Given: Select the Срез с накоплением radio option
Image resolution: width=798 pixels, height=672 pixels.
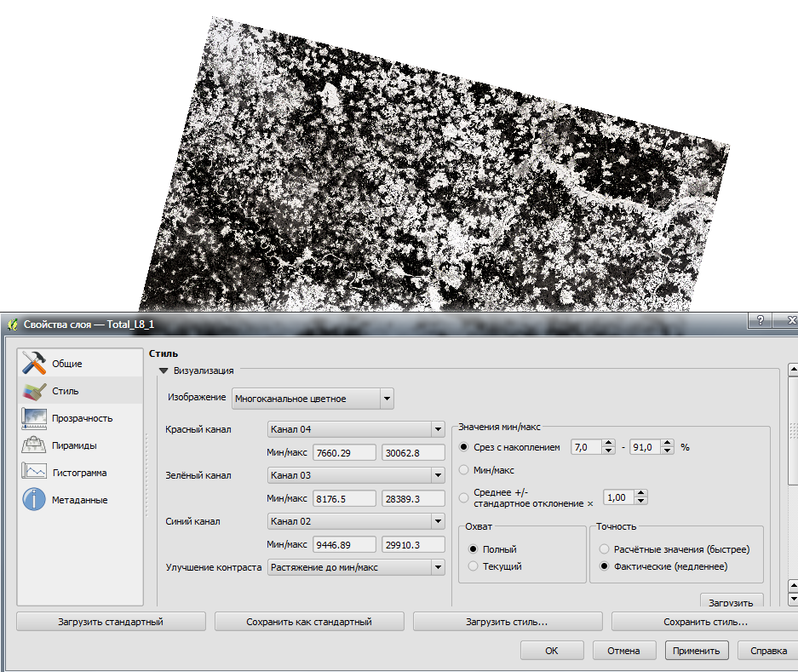Looking at the screenshot, I should point(464,447).
